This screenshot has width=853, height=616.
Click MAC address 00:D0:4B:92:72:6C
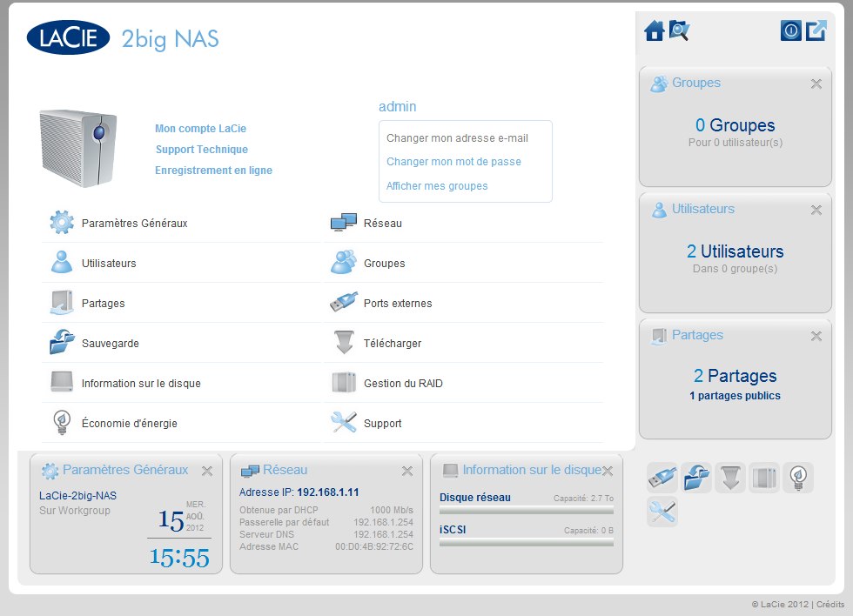(x=374, y=546)
